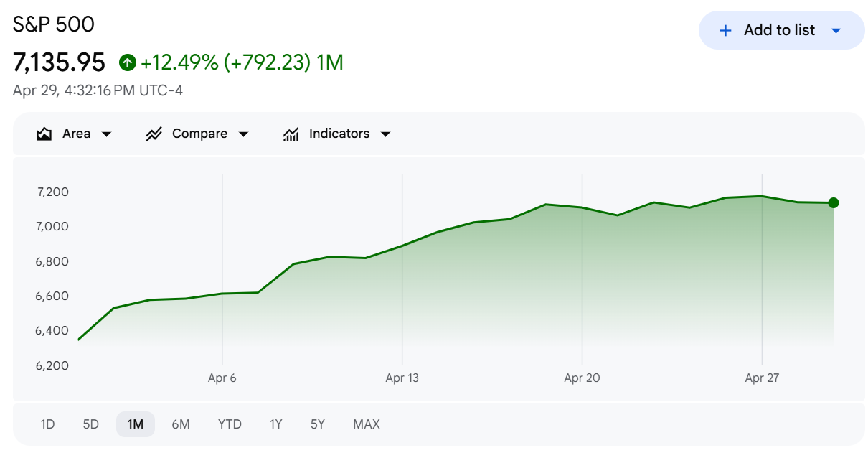Show the 5Y time range
Screen dimensions: 868x453
[x=318, y=424]
